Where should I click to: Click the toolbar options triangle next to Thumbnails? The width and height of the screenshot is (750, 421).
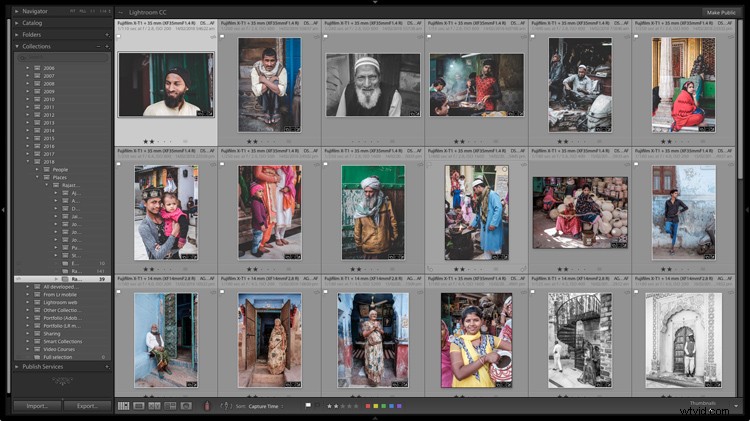click(736, 406)
